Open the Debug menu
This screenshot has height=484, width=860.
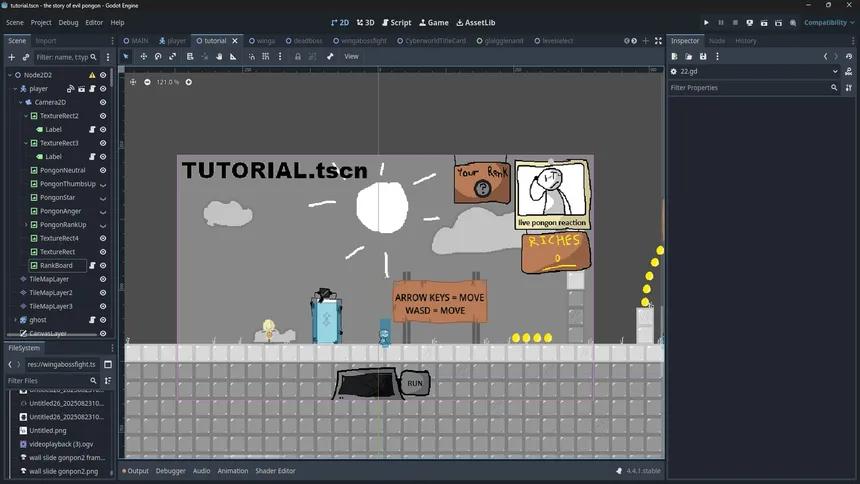(x=68, y=22)
